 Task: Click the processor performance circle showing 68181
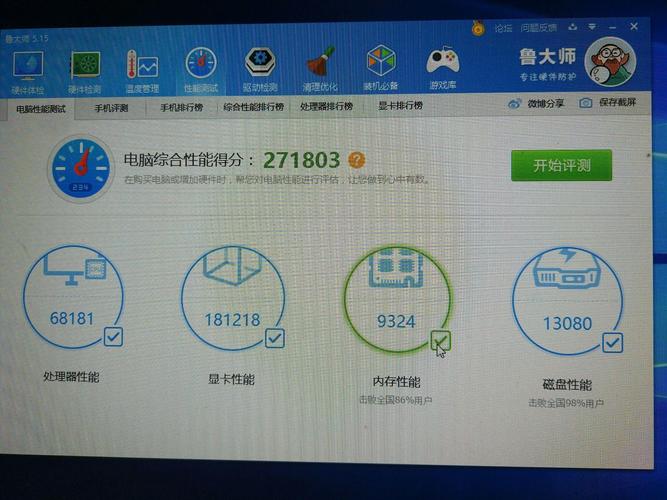pyautogui.click(x=73, y=297)
